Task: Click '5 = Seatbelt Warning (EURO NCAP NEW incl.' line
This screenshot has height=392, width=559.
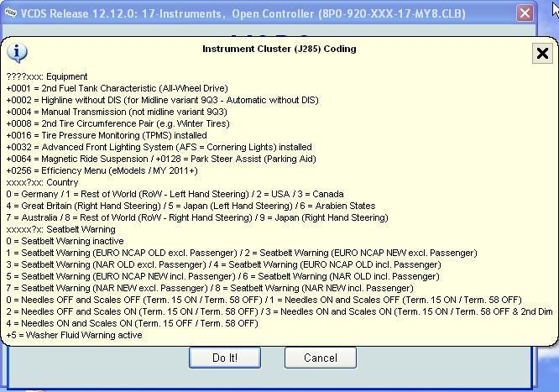Action: point(222,277)
